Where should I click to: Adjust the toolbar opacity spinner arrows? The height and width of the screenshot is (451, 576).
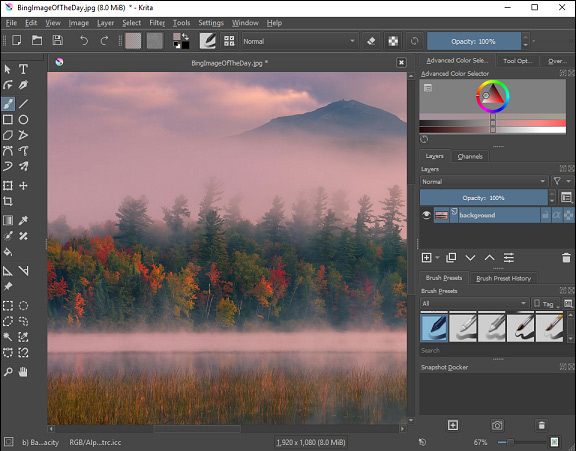[526, 41]
